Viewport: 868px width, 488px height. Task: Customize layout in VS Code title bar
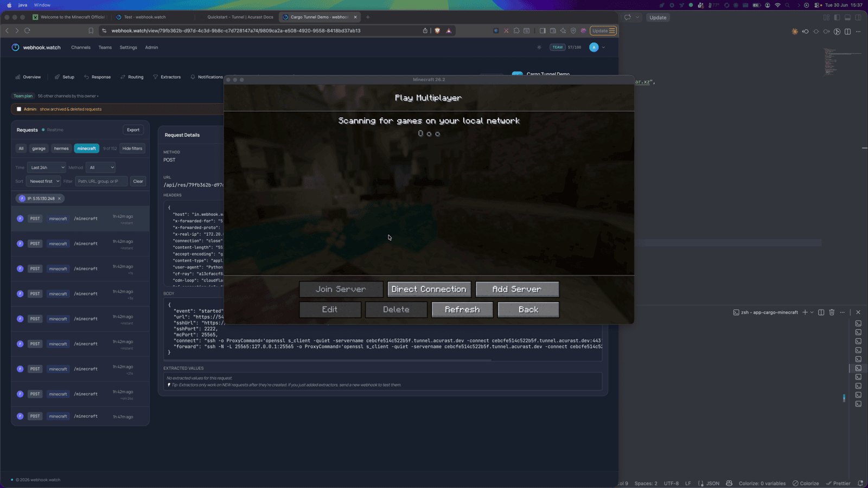(x=827, y=17)
